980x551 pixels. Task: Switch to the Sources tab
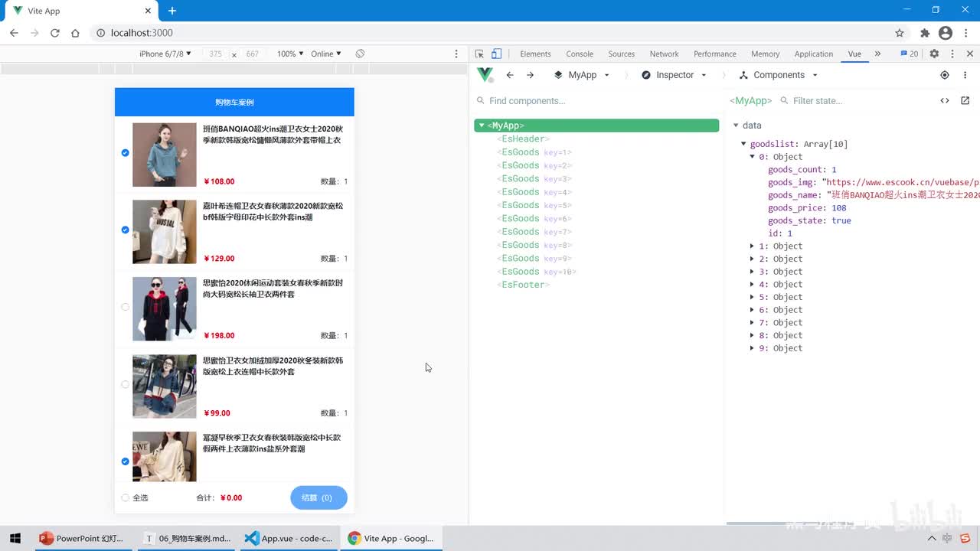coord(621,54)
